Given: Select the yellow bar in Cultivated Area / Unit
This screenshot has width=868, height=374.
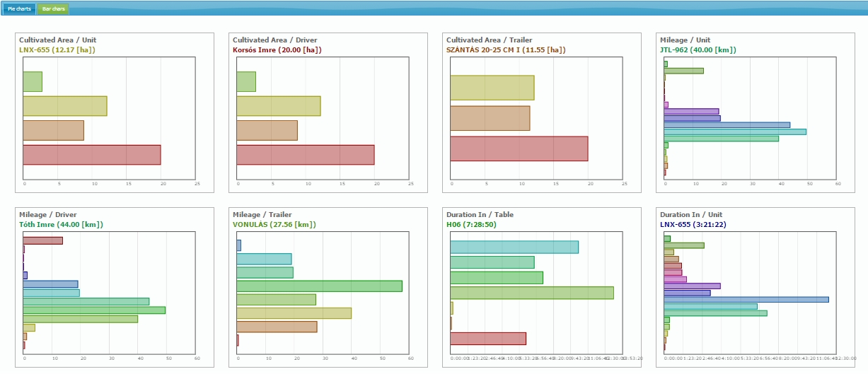Looking at the screenshot, I should click(64, 106).
